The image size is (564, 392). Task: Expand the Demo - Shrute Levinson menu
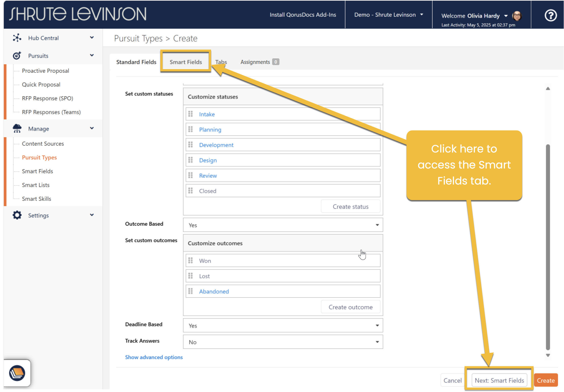[x=388, y=15]
